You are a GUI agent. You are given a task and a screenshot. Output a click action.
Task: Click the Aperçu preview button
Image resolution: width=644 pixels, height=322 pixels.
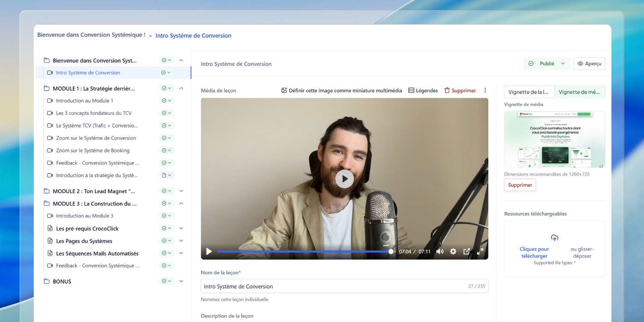point(589,64)
